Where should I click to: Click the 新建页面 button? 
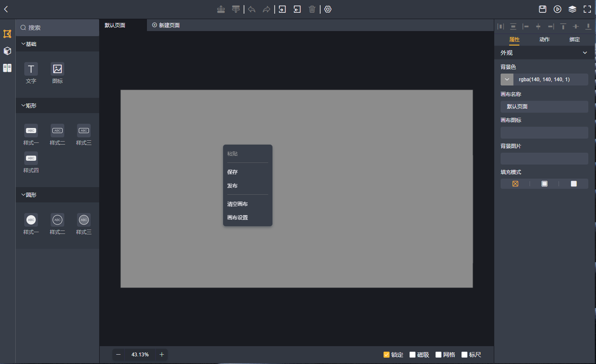tap(166, 25)
